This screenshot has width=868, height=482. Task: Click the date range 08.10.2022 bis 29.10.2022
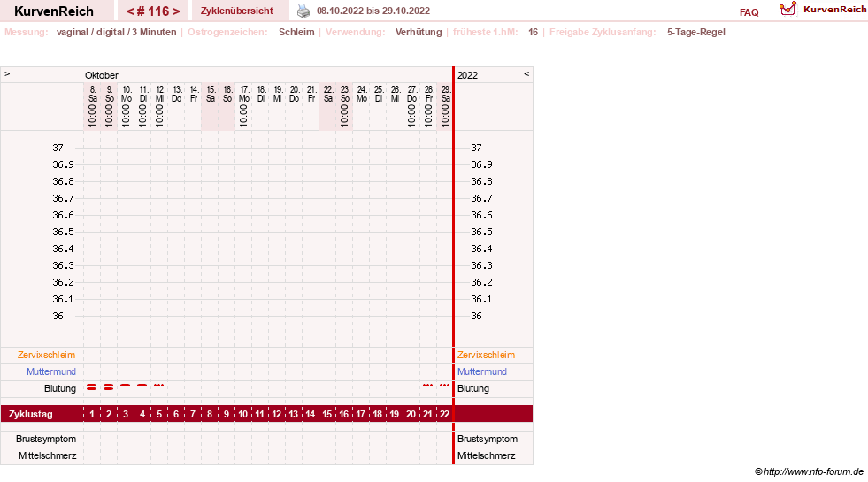[x=373, y=11]
